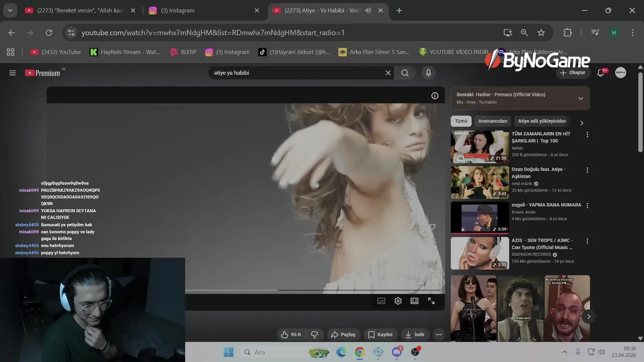Open options for Ozan Doğulu Aşkistan video
Screen dimensions: 644x362
point(587,170)
